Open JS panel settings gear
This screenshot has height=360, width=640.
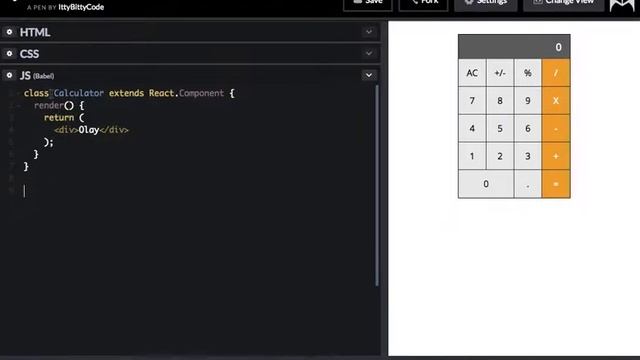tap(9, 75)
